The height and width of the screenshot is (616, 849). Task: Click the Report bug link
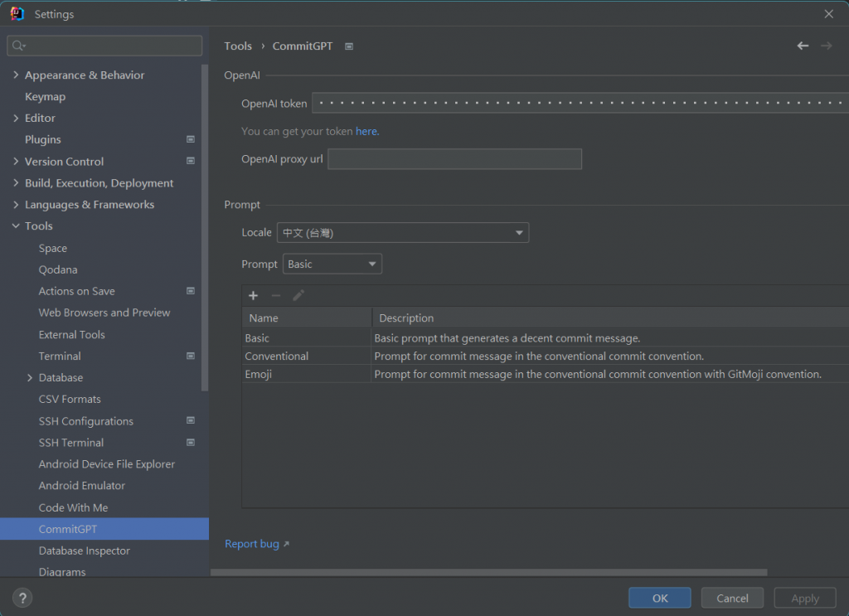pos(252,544)
